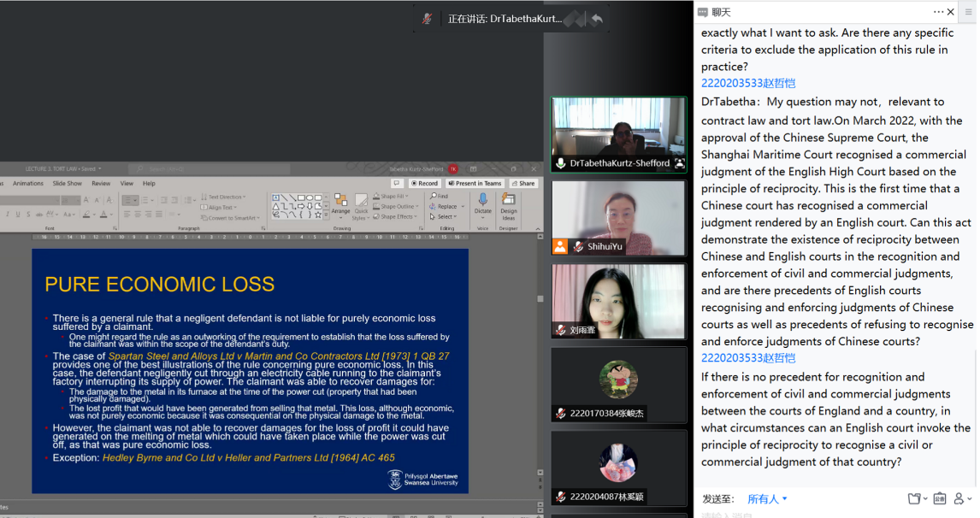Select participant tile 2220170384张峻杰

619,385
